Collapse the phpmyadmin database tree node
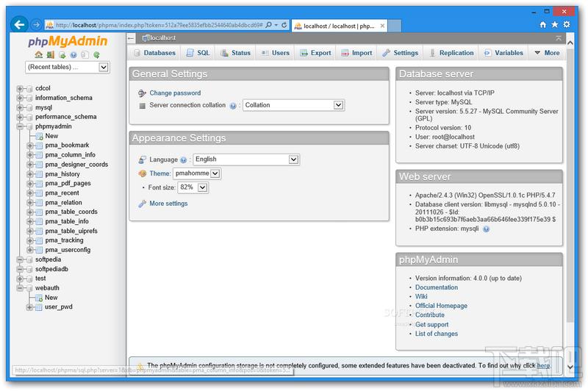 click(20, 126)
